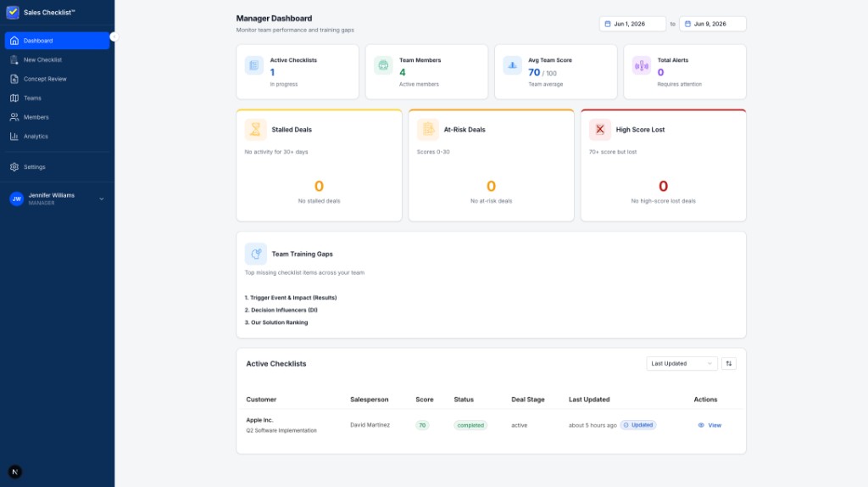868x487 pixels.
Task: Open Settings in the sidebar
Action: [57, 167]
